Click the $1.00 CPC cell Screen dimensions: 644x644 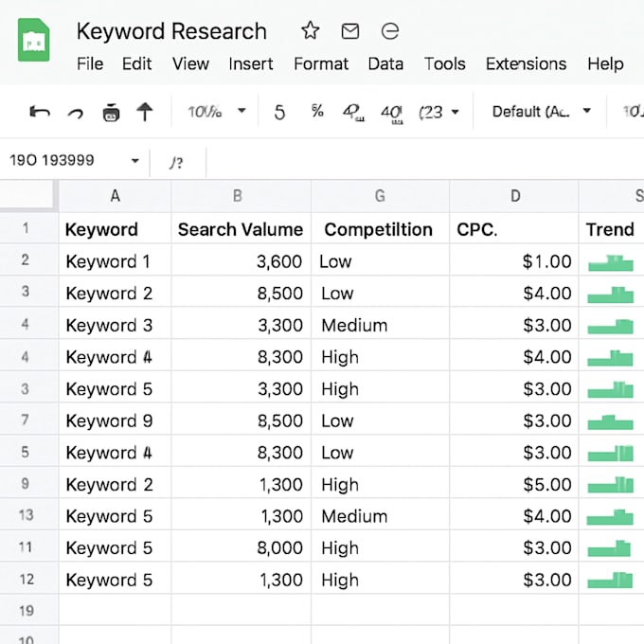point(514,260)
